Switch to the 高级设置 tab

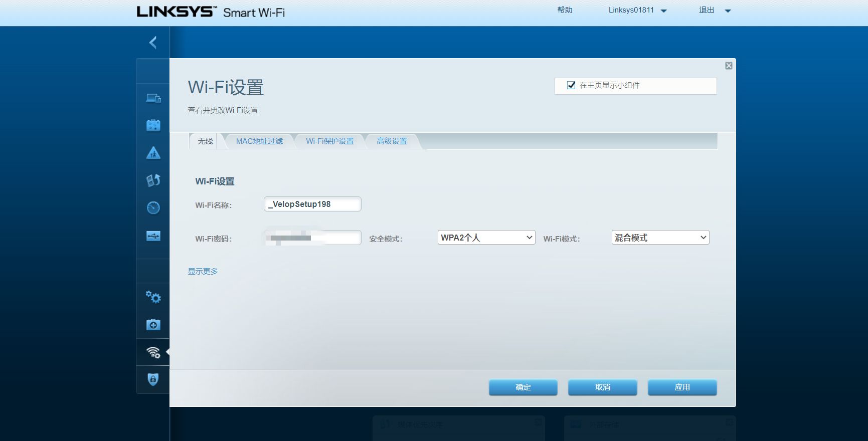(x=392, y=141)
